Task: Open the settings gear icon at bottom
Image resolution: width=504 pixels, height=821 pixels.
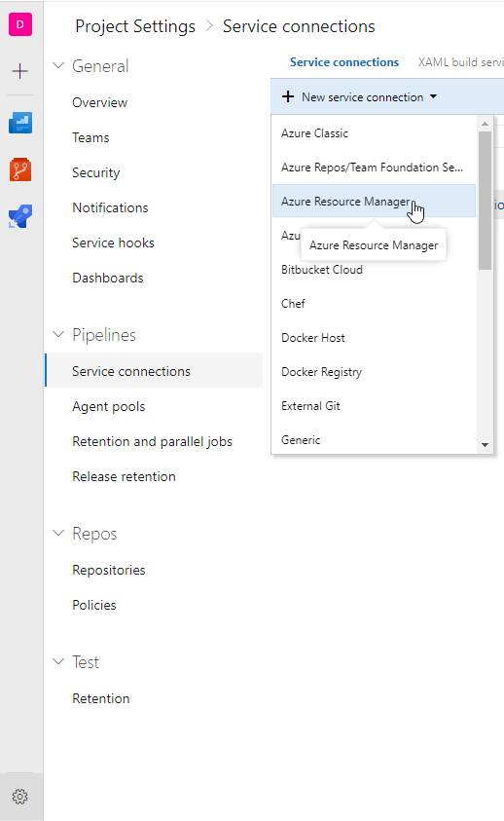Action: [x=20, y=797]
